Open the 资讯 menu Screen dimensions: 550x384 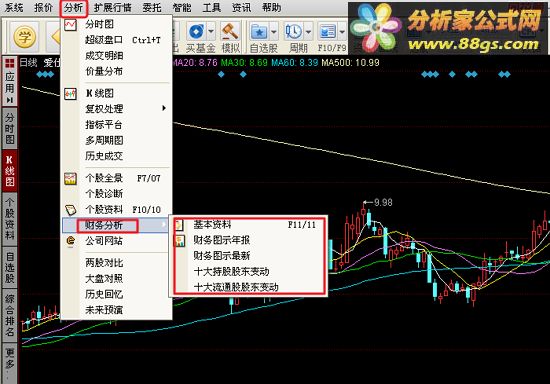[x=242, y=7]
